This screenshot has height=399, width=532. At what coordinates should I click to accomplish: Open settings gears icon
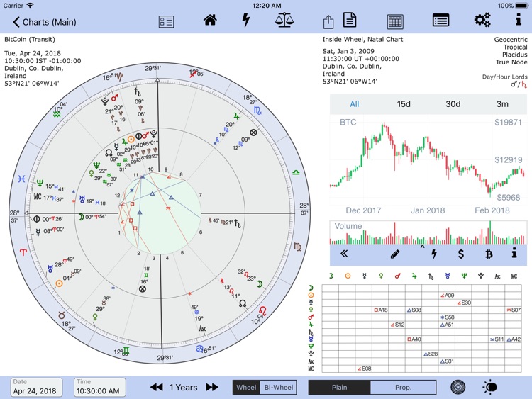(482, 20)
